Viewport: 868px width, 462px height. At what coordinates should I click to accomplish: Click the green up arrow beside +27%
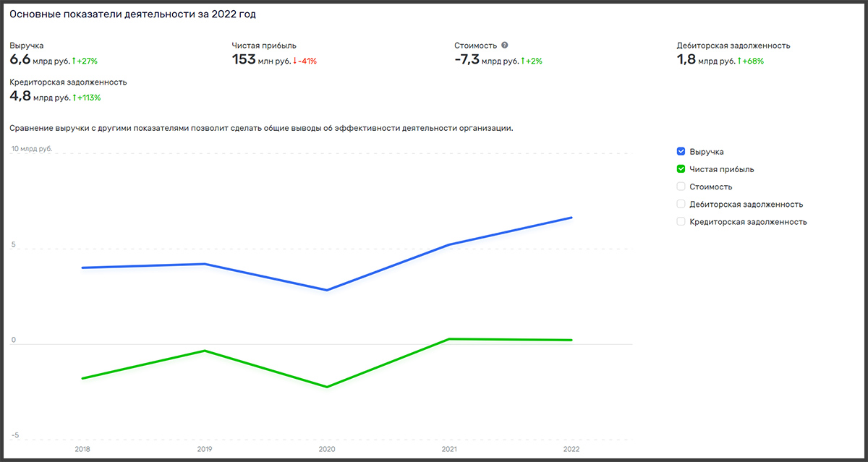(x=74, y=61)
